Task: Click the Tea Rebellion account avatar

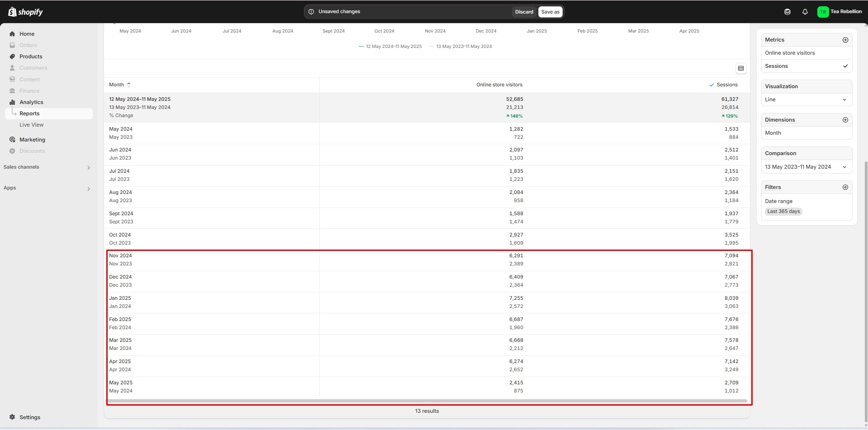Action: (x=822, y=12)
